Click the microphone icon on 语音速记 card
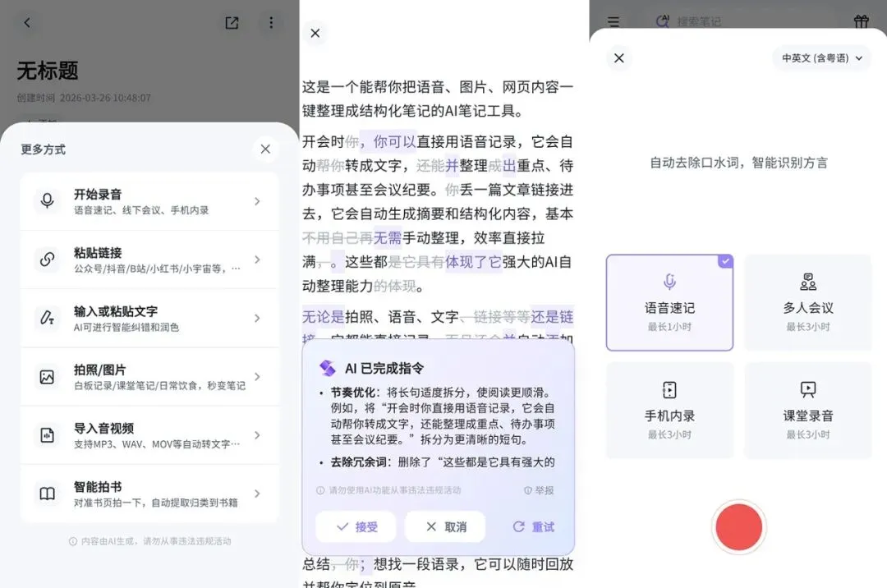Viewport: 887px width, 588px height. point(670,282)
